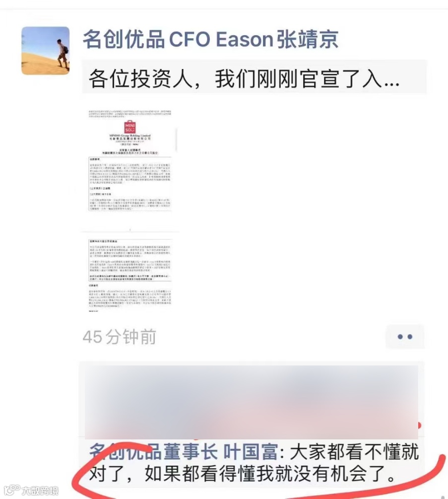Screen dimensions: 448x499
Task: Tap the 大数跨境 watermark text
Action: click(x=40, y=491)
